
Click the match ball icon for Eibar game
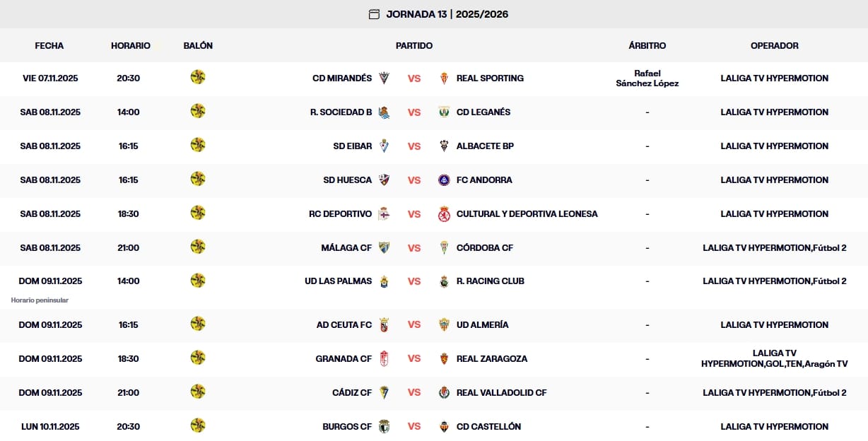(198, 146)
